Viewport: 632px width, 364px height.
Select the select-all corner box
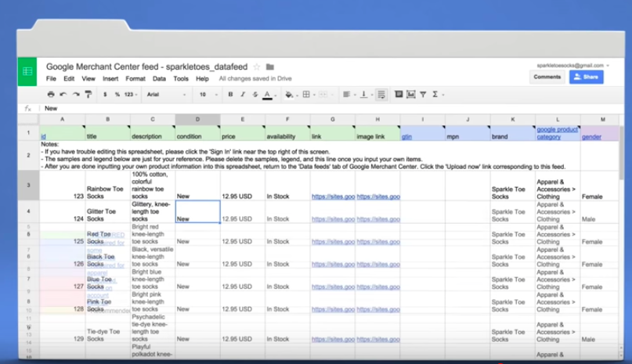pyautogui.click(x=28, y=119)
